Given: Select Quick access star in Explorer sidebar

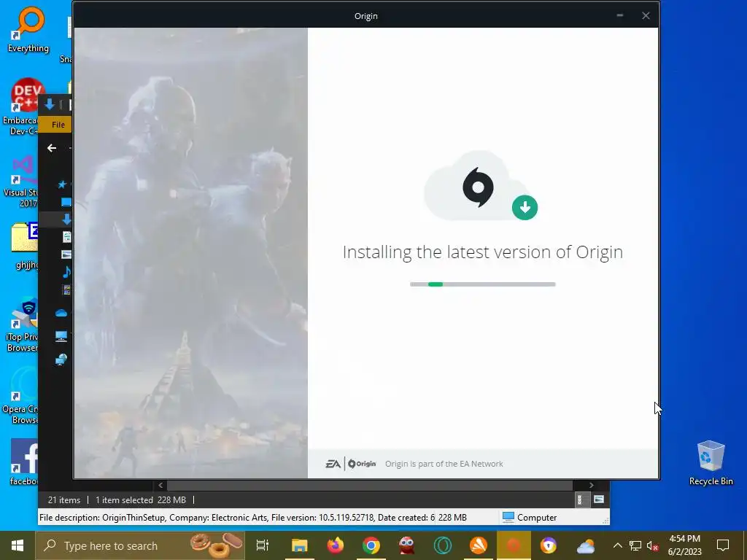Looking at the screenshot, I should pyautogui.click(x=62, y=184).
